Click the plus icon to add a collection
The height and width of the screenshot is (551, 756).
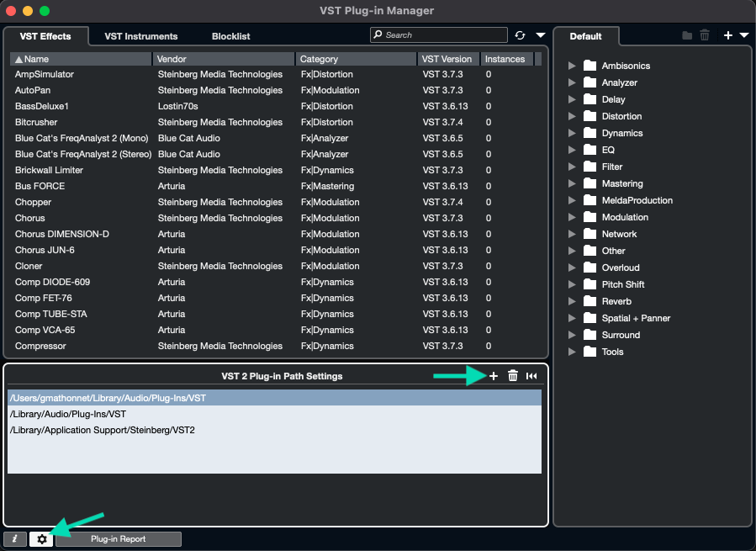point(728,35)
